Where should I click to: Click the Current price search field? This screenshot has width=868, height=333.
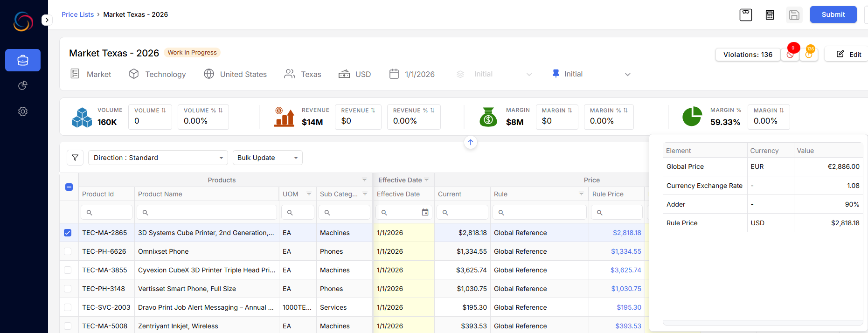point(462,212)
